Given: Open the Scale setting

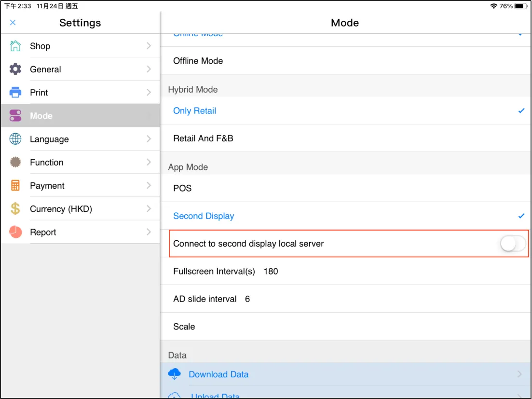Looking at the screenshot, I should (x=184, y=327).
